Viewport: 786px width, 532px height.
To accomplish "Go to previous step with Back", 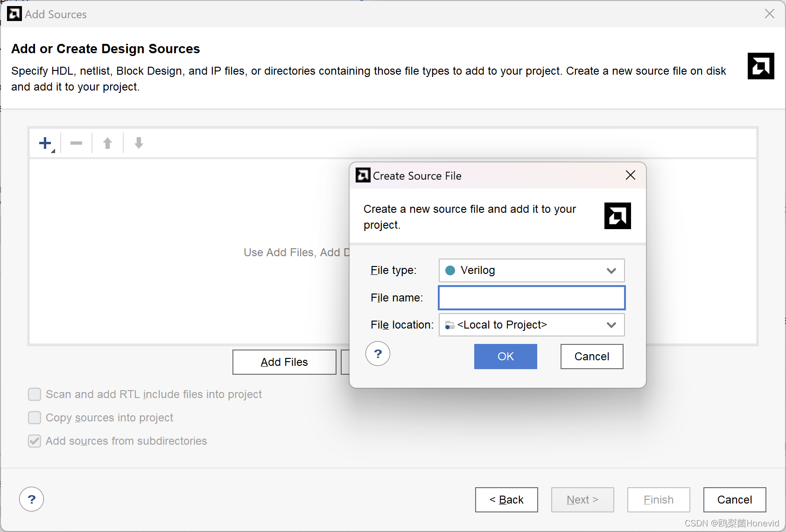I will pos(506,500).
